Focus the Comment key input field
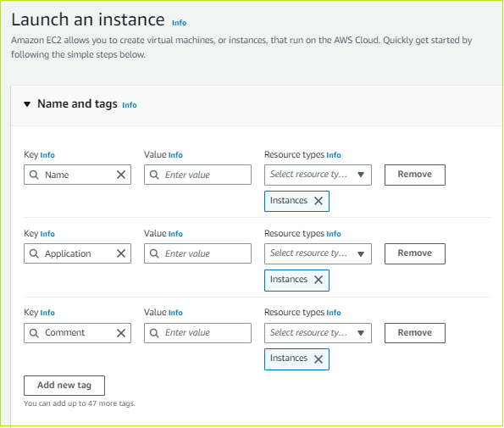 77,333
